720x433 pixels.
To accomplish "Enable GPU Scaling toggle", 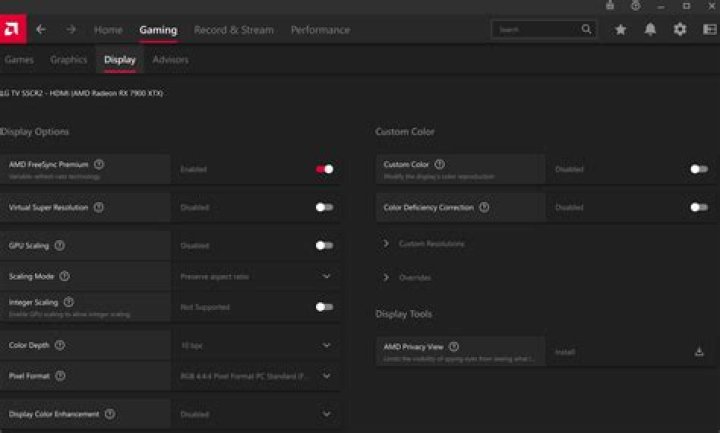I will click(324, 245).
